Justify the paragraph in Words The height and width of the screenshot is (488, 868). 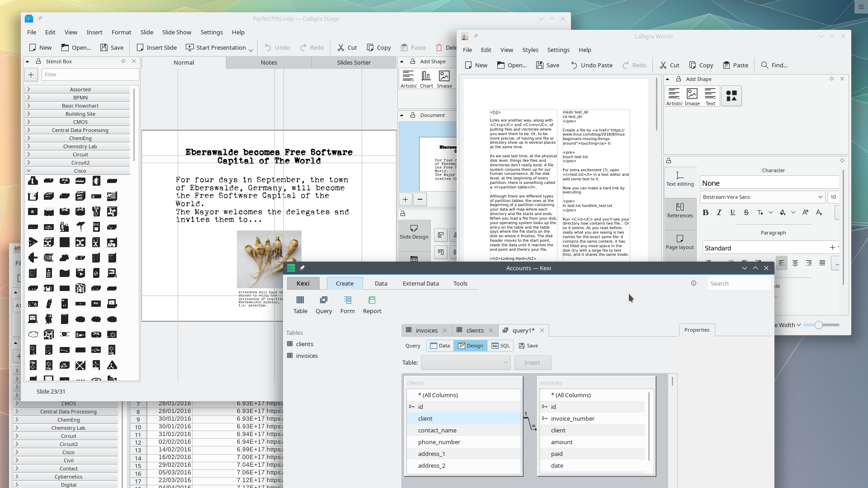(822, 263)
